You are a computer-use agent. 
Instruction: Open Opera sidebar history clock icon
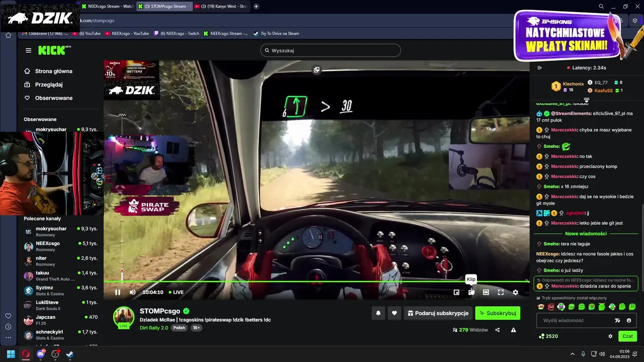pos(8,327)
